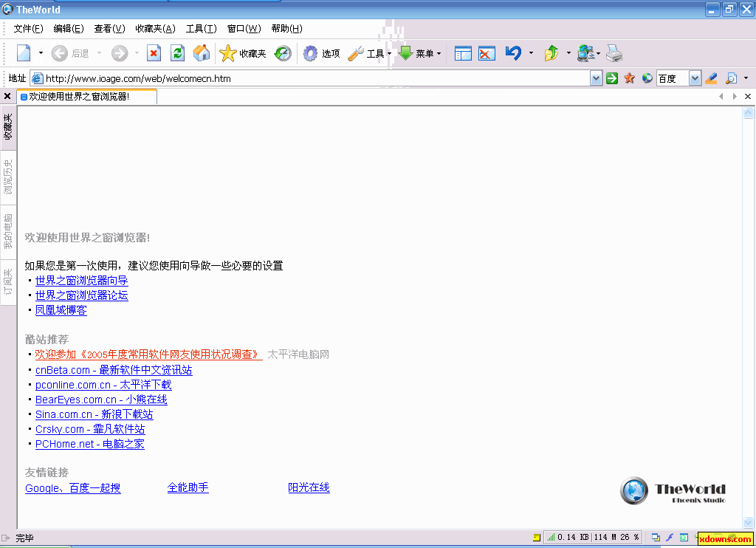Open the 全能助手 link

point(188,487)
